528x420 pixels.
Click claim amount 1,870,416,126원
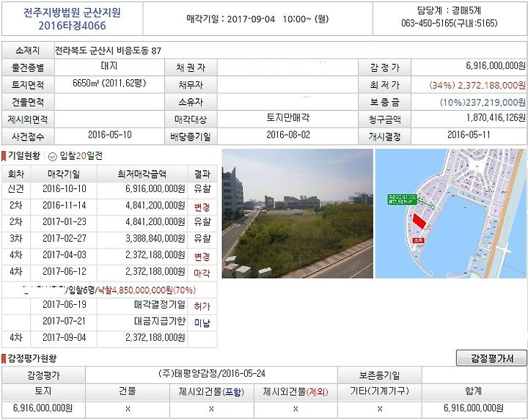[x=496, y=118]
